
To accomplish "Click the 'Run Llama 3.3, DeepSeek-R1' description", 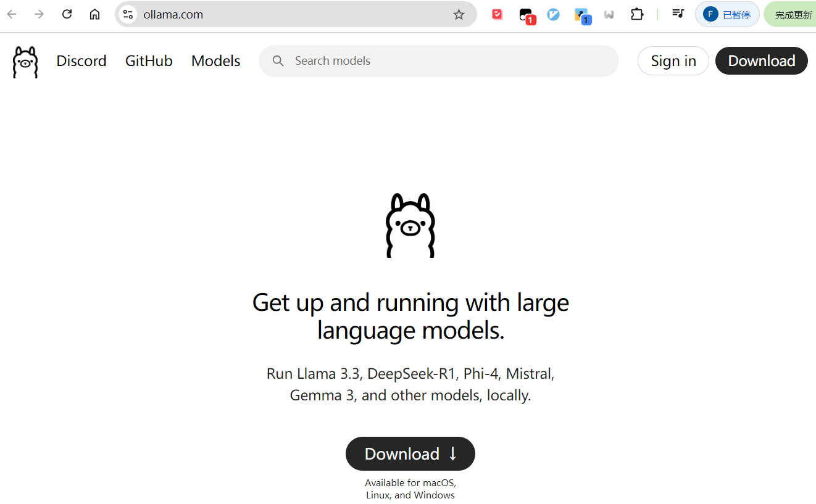I will [x=410, y=384].
